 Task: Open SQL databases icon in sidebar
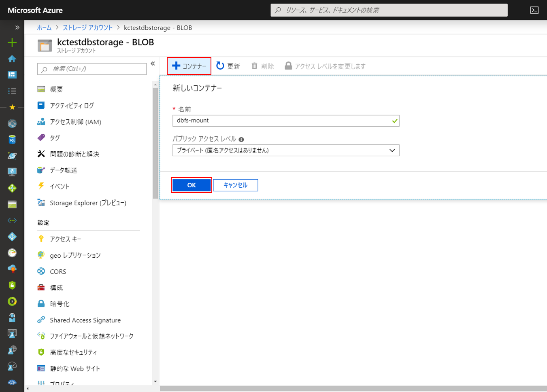12,140
